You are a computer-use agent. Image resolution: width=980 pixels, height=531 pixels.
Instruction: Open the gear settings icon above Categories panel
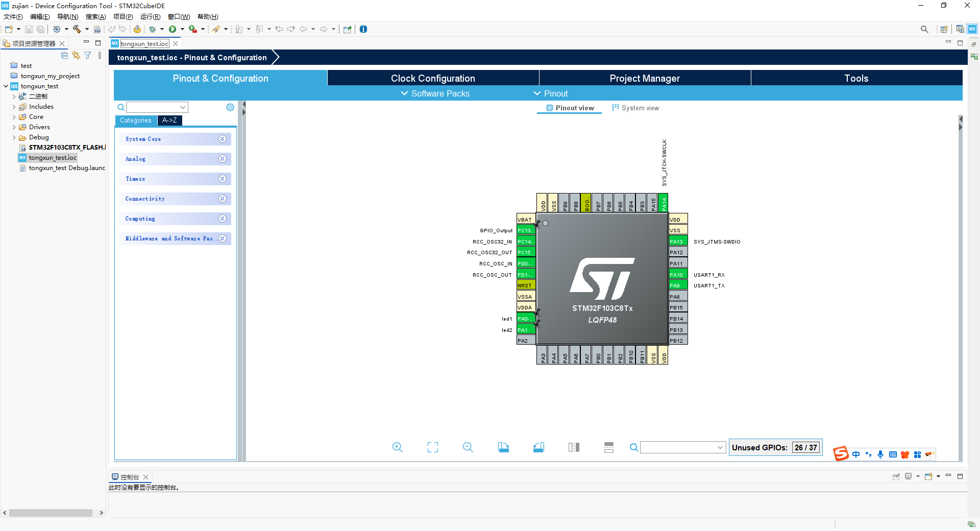[230, 107]
